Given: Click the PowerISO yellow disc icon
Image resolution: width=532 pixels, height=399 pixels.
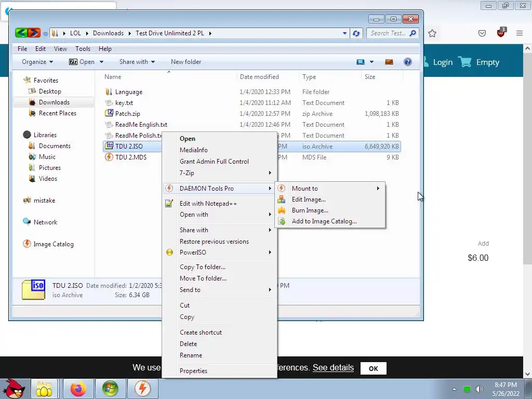Looking at the screenshot, I should point(169,252).
